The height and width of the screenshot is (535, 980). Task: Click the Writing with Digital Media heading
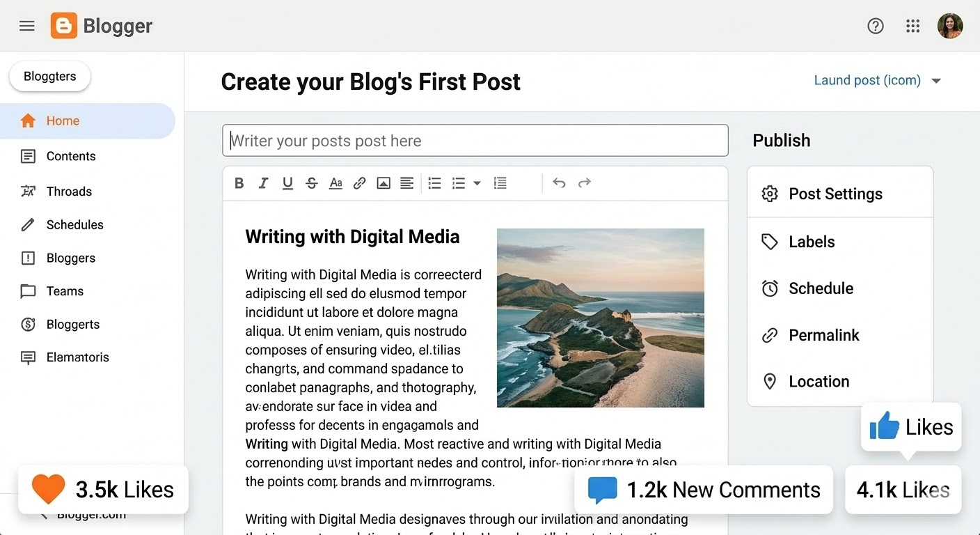click(x=352, y=237)
